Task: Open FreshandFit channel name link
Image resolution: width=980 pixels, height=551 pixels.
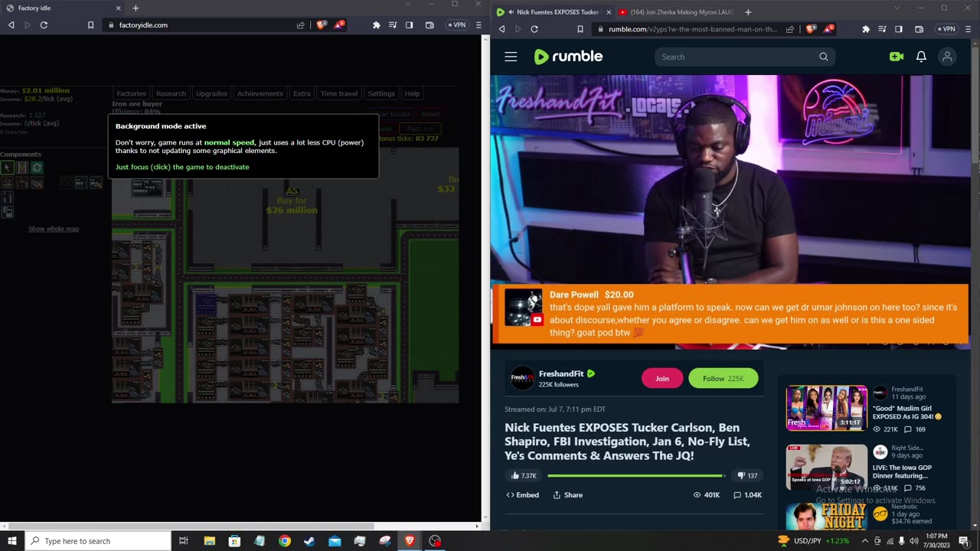Action: click(x=561, y=373)
